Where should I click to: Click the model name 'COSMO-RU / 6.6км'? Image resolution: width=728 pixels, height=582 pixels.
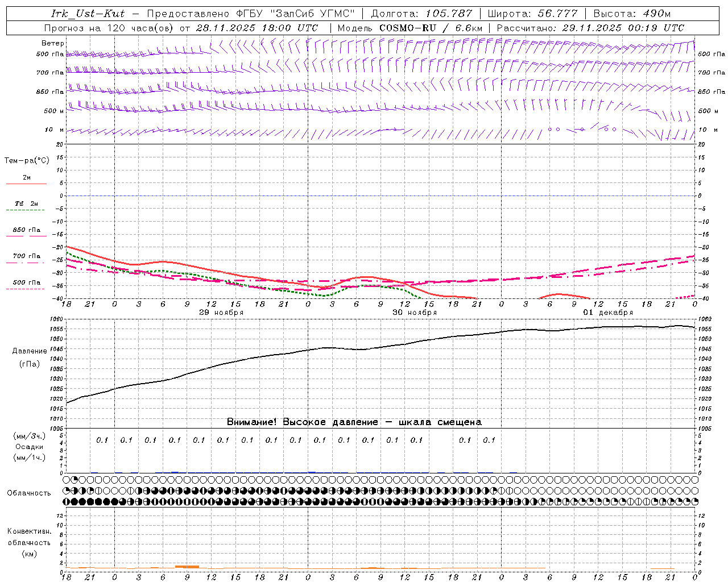pos(431,28)
